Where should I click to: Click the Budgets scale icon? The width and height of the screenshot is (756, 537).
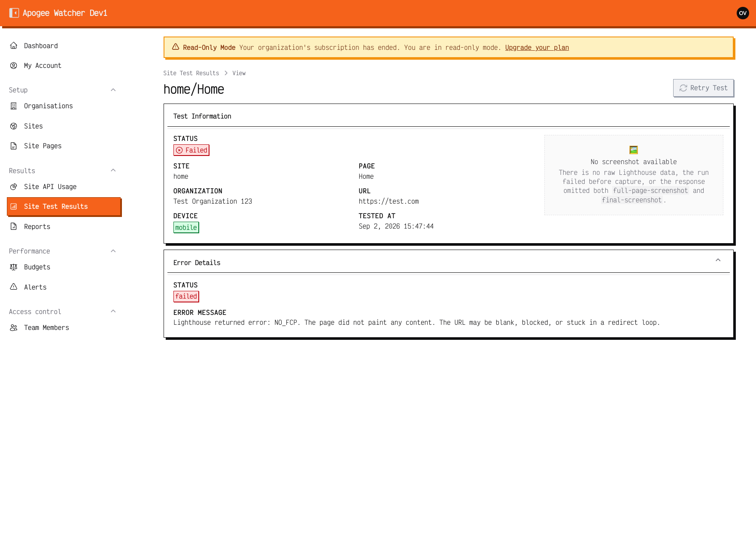[x=14, y=267]
